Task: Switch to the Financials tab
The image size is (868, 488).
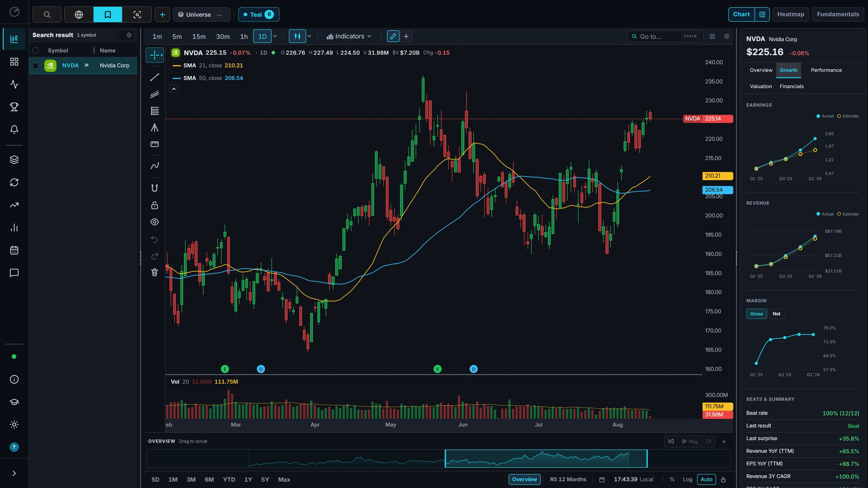Action: pyautogui.click(x=792, y=86)
